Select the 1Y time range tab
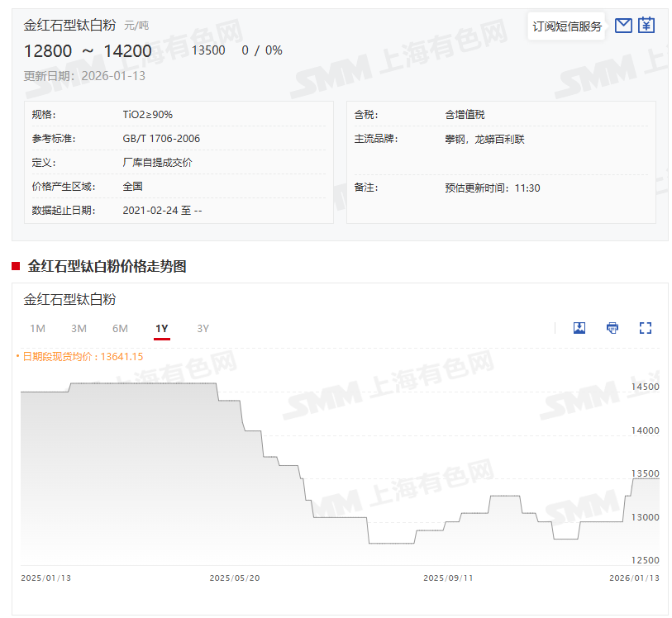The width and height of the screenshot is (672, 618). 162,329
